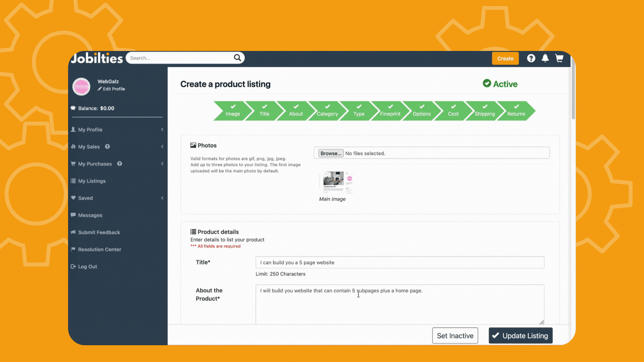This screenshot has height=362, width=644.
Task: Click the Edit Profile link
Action: (111, 89)
